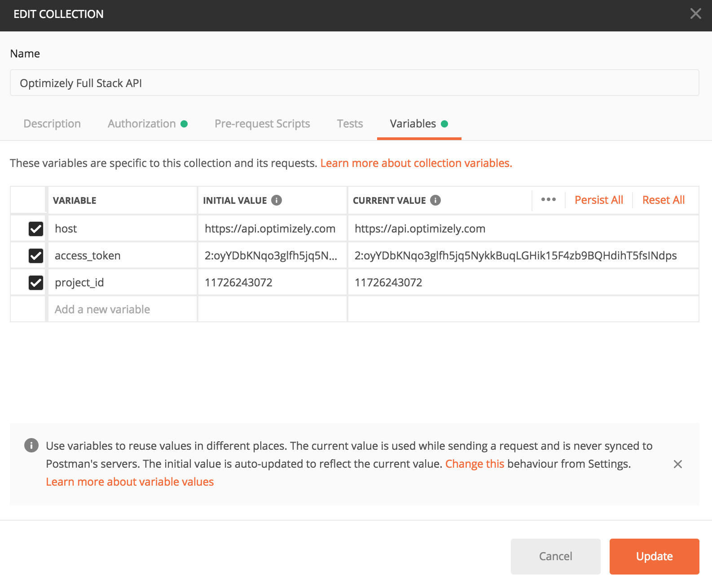This screenshot has height=588, width=712.
Task: Edit the access_token initial value cell
Action: point(272,255)
